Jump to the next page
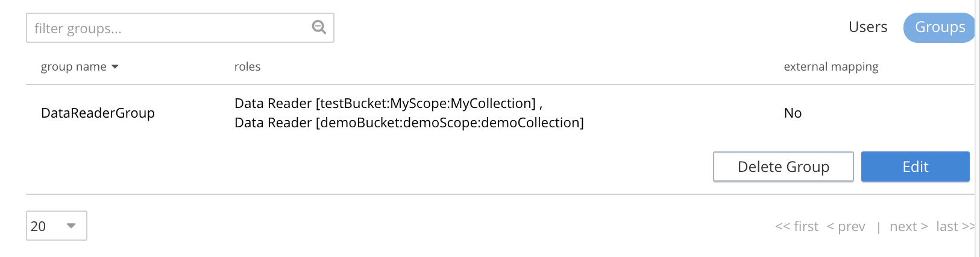 908,227
